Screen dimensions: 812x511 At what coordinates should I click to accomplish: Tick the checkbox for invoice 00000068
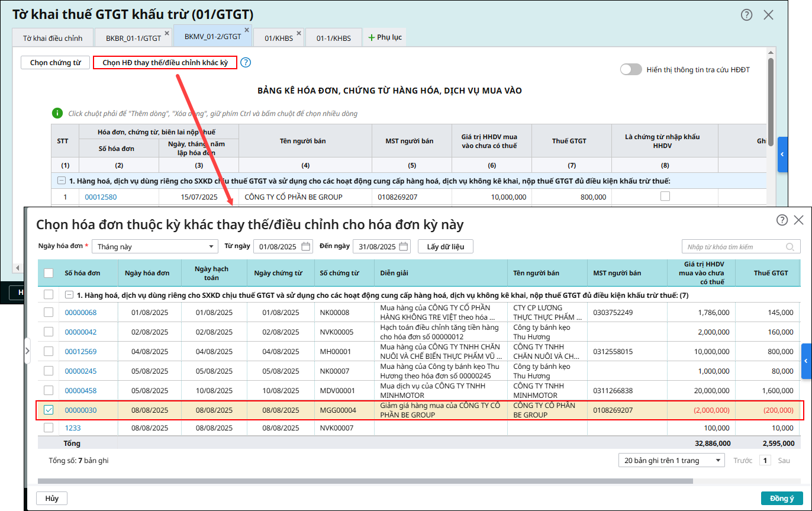pyautogui.click(x=49, y=312)
